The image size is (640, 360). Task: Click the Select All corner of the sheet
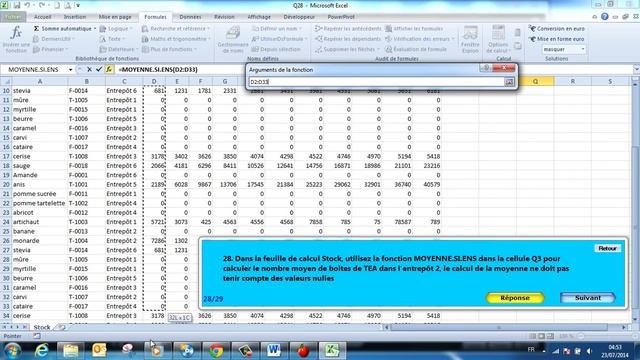[6, 82]
